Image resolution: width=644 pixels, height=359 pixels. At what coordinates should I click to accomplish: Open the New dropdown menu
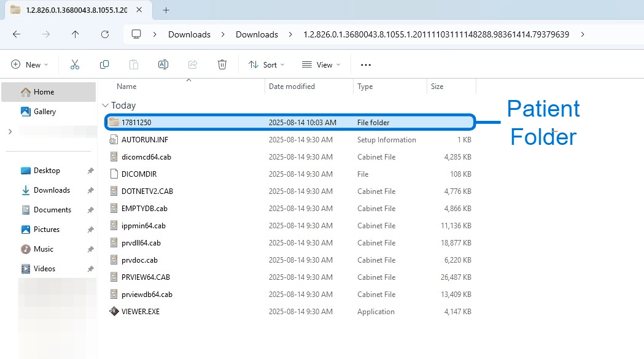click(x=29, y=64)
